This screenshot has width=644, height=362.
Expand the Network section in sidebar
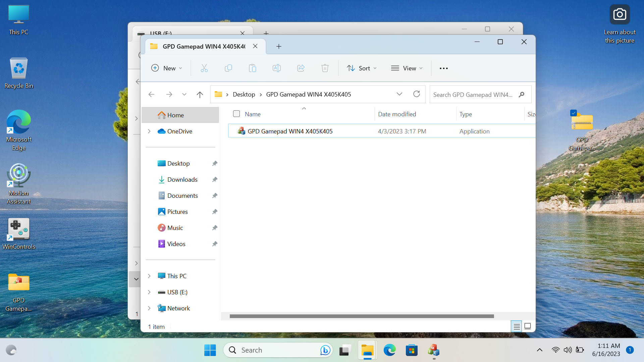tap(150, 308)
